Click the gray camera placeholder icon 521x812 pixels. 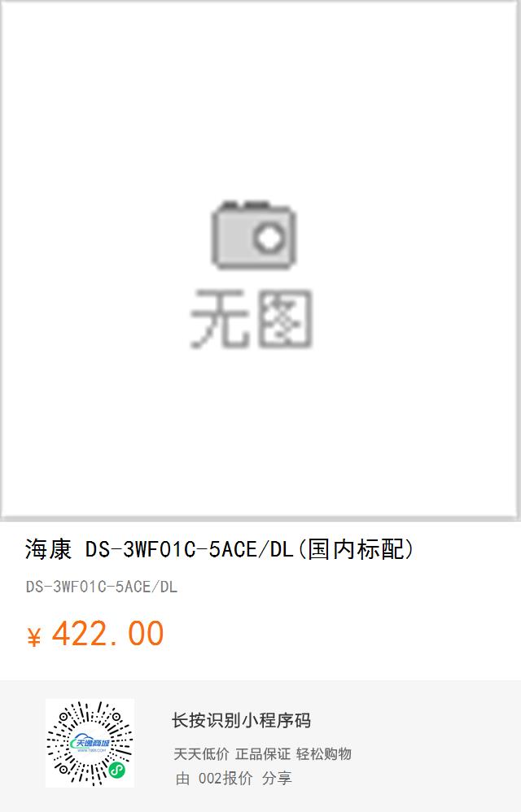point(253,234)
